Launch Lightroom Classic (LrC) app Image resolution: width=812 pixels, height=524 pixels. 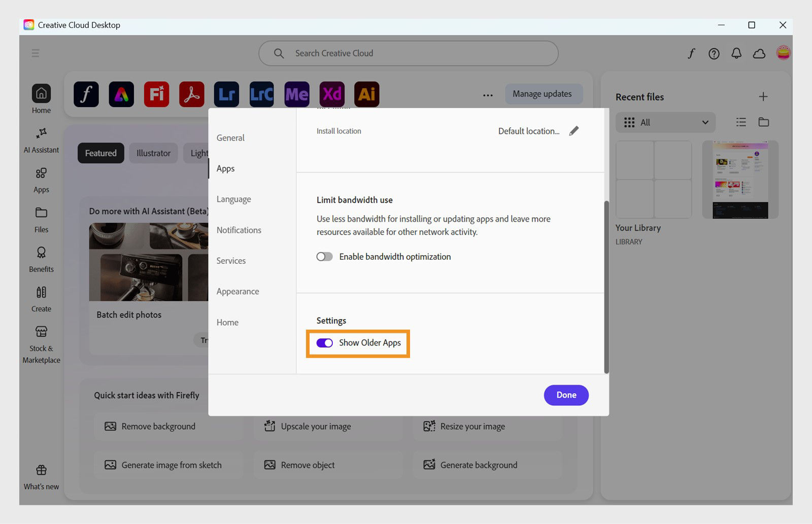coord(261,94)
